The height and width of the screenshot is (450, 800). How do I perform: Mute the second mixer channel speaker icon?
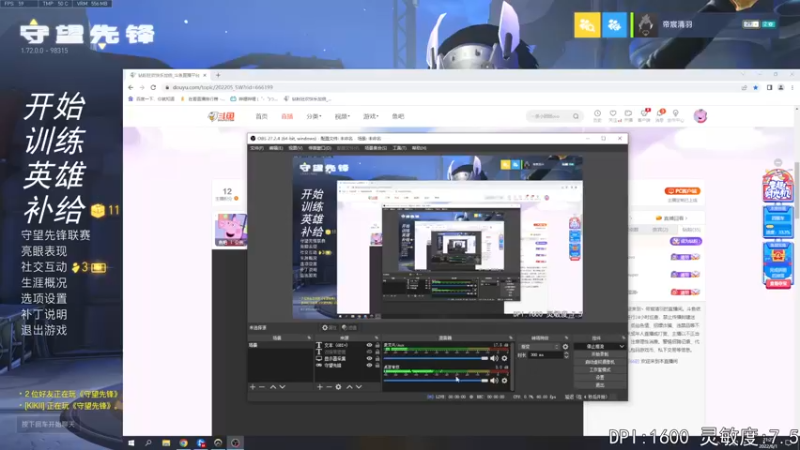click(494, 380)
